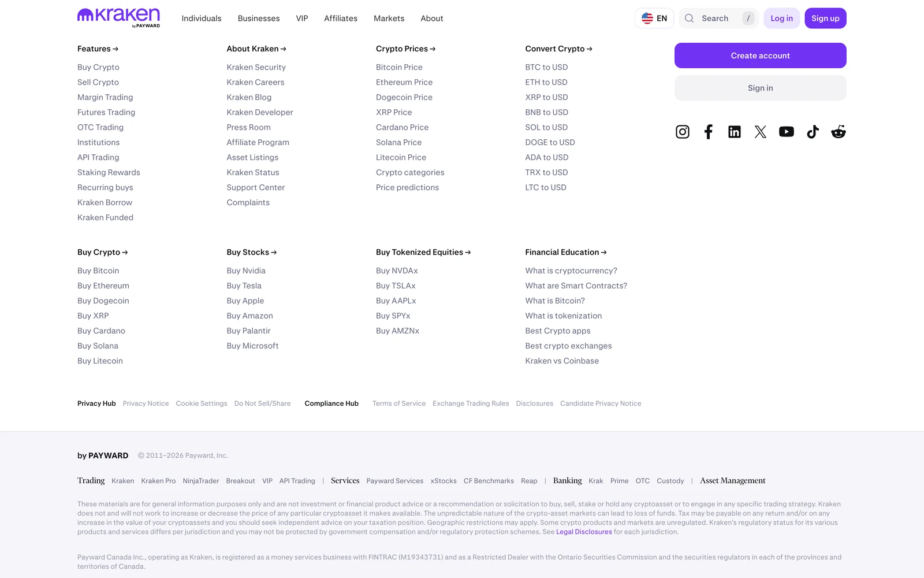
Task: Open Kraken Pro footer link
Action: [158, 481]
